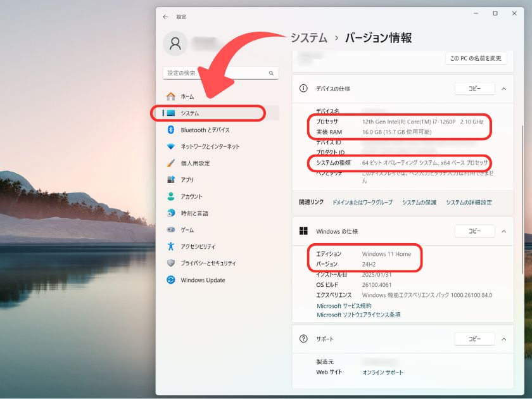The width and height of the screenshot is (532, 399).
Task: Click the OS build value 26100.4061
Action: pos(377,285)
